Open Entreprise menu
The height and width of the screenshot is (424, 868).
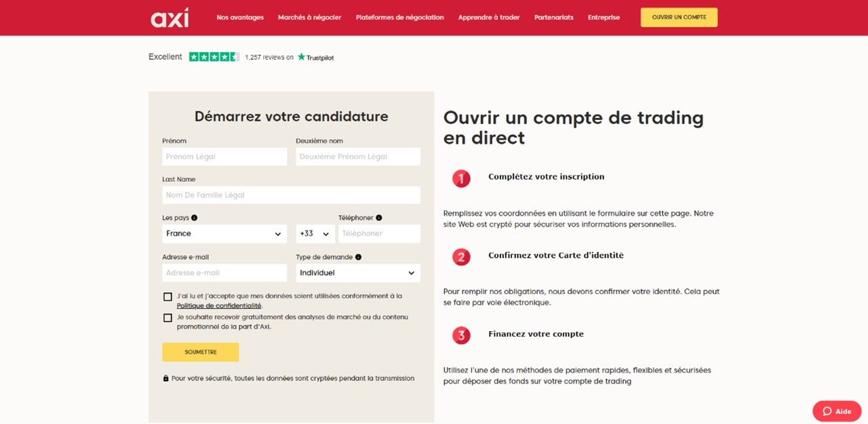point(604,18)
